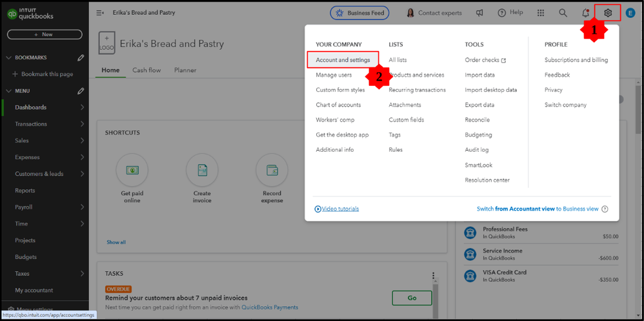Click the Service Income bank icon

(x=470, y=254)
